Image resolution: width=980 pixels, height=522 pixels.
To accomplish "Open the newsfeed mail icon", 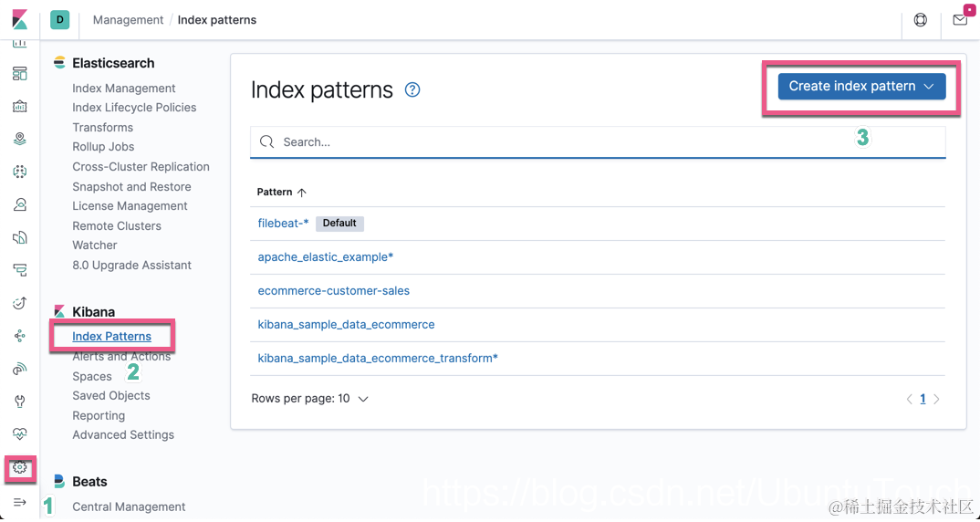I will click(x=960, y=20).
